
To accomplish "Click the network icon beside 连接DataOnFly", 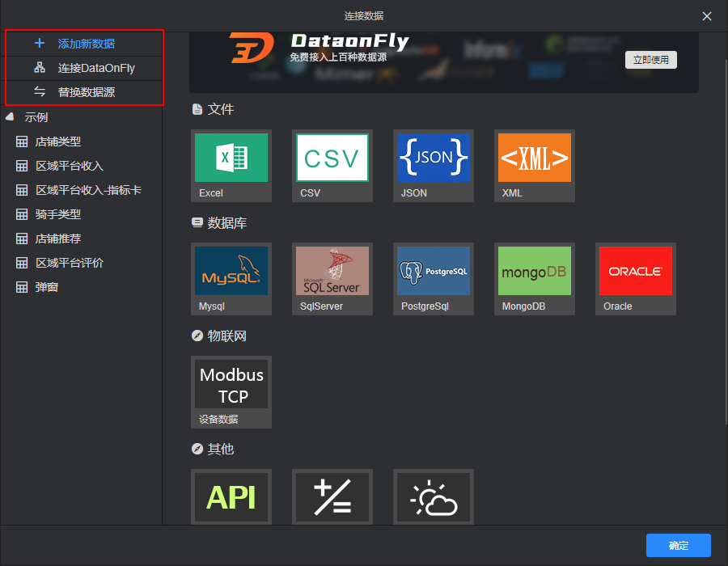I will click(x=40, y=68).
